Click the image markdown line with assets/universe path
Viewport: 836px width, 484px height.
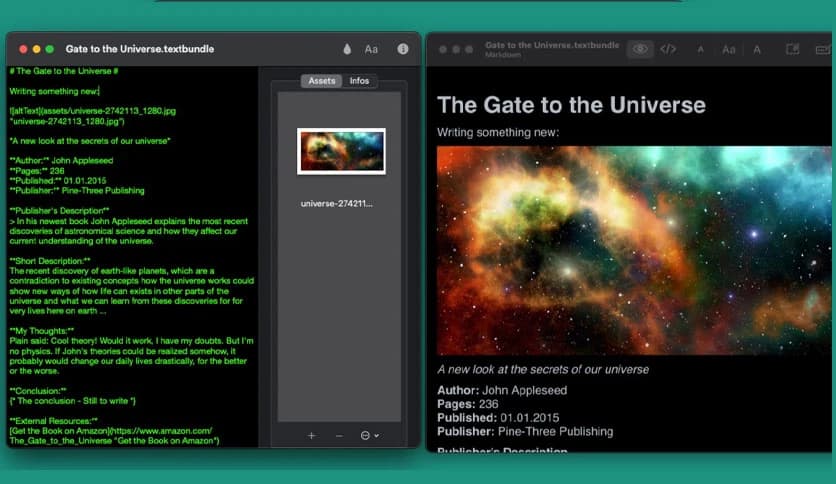click(x=93, y=116)
